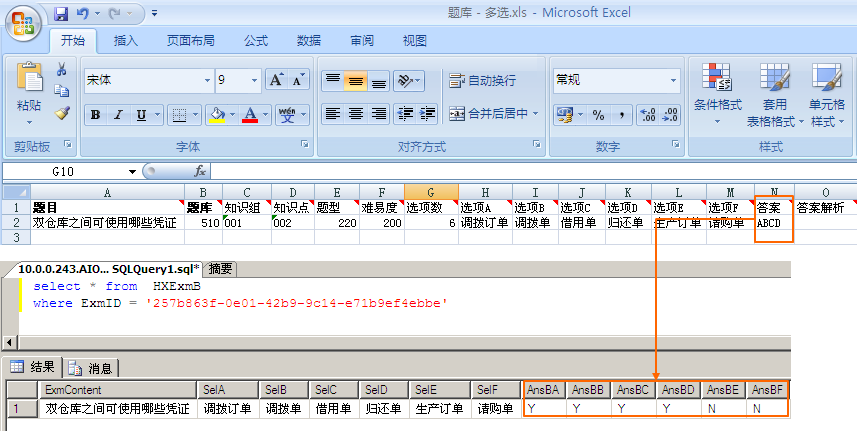Click the 自动换行 wrap text button
This screenshot has width=857, height=431.
tap(483, 81)
